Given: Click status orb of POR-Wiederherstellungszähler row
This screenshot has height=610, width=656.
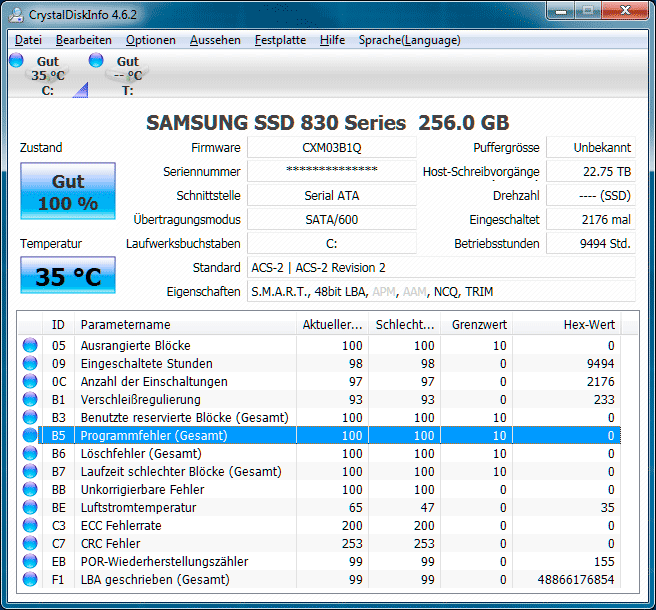Looking at the screenshot, I should (30, 561).
